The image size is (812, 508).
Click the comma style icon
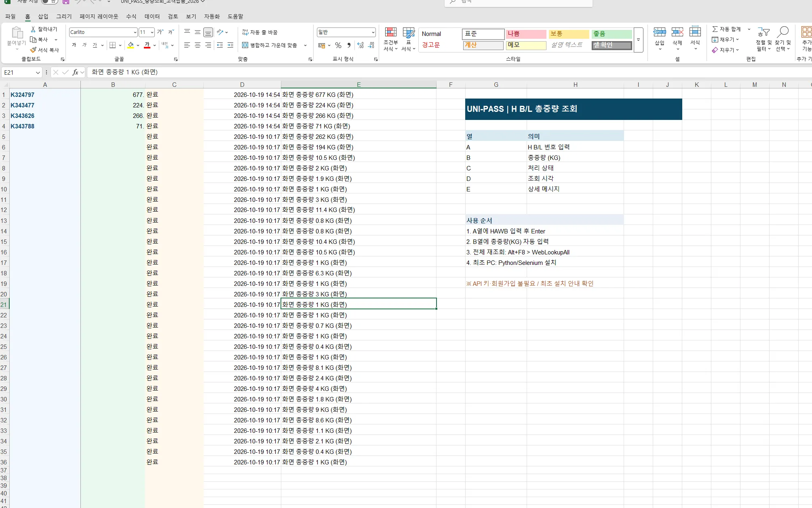[x=349, y=45]
